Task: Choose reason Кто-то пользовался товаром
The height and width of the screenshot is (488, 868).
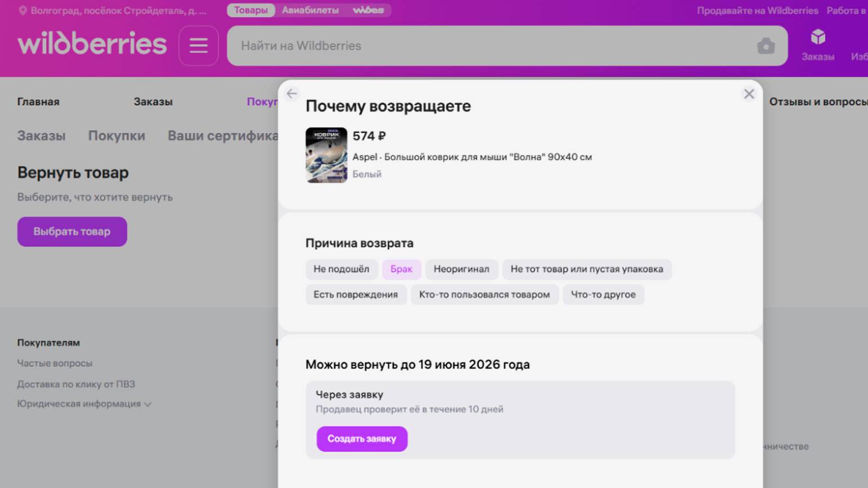Action: click(x=484, y=295)
